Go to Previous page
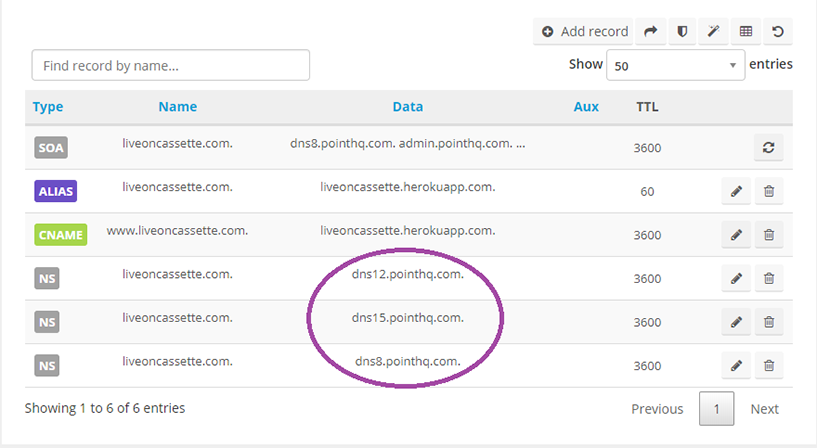 point(657,409)
